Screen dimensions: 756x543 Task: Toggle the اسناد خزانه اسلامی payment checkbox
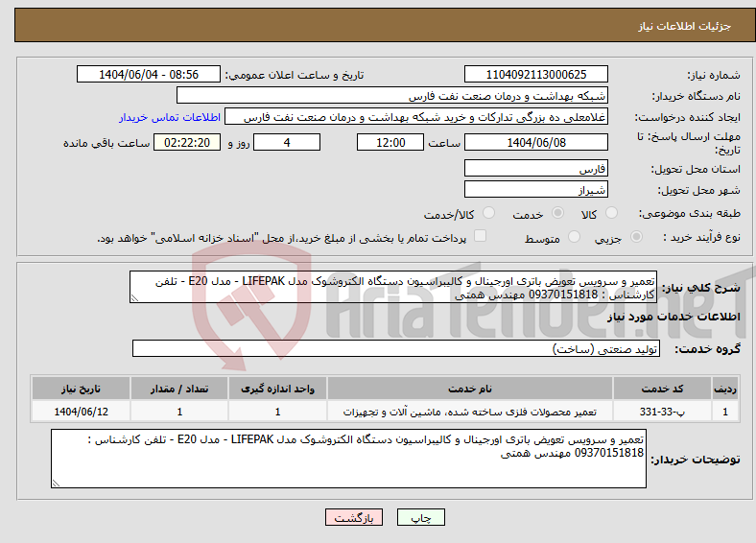(480, 236)
